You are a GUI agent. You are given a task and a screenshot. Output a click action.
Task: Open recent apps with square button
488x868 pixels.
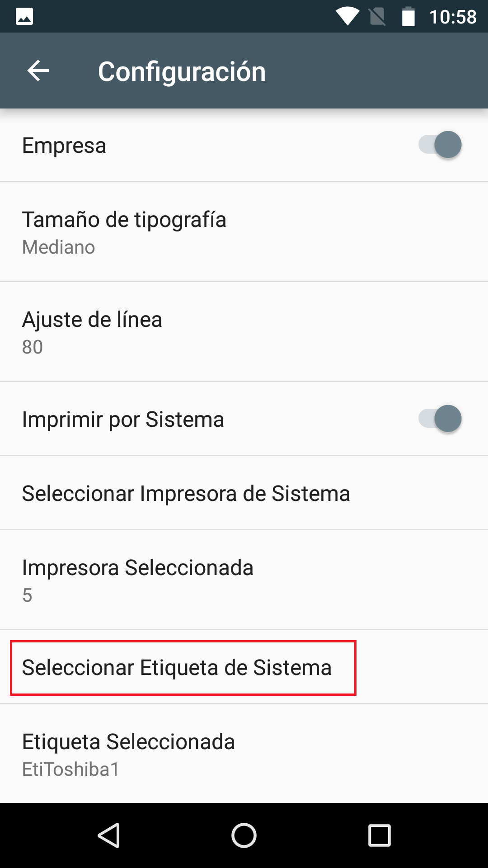(379, 835)
